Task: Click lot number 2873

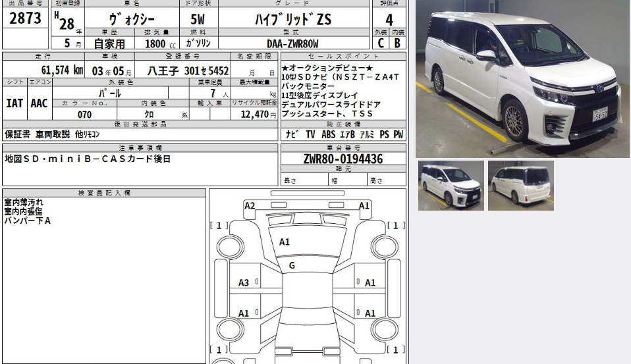Action: [x=25, y=18]
